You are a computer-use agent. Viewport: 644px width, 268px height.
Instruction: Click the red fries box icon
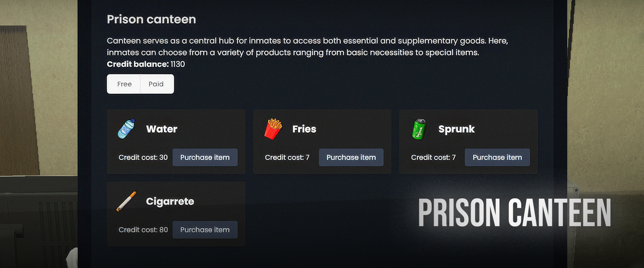(273, 129)
